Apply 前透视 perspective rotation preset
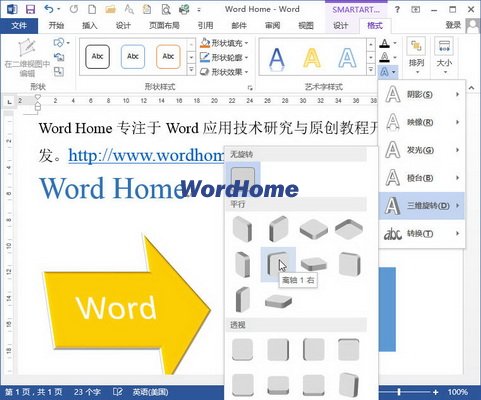Screen dimensions: 481x400 click(x=243, y=349)
